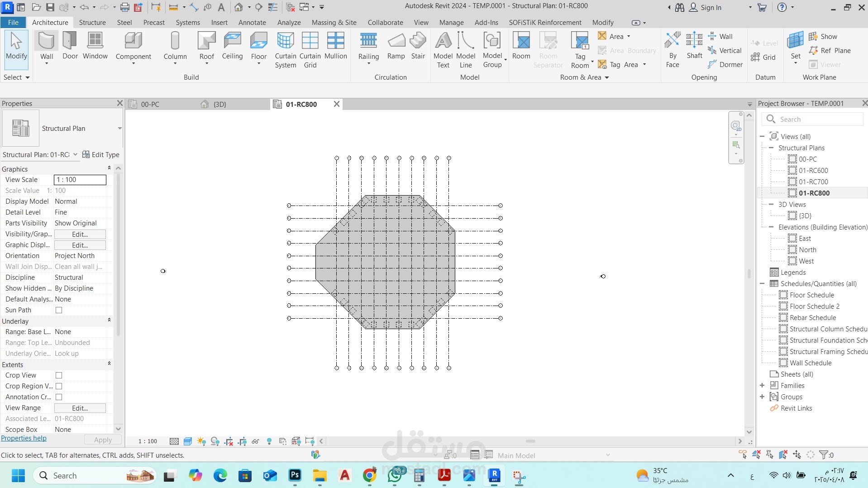Select the By Face opening tool
868x488 pixels.
(672, 50)
